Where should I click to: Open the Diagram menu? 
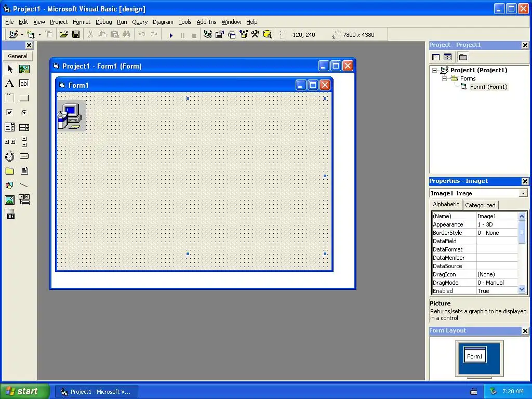(163, 22)
